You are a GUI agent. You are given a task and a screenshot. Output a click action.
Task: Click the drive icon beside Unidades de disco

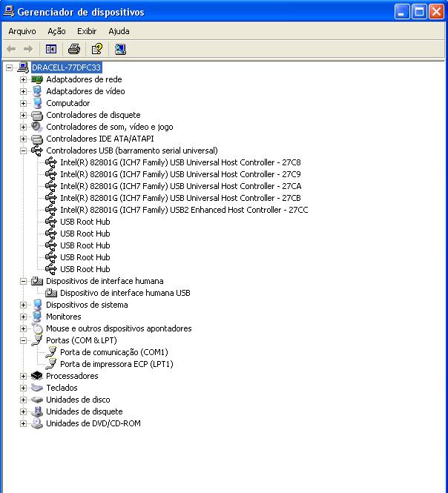[37, 400]
